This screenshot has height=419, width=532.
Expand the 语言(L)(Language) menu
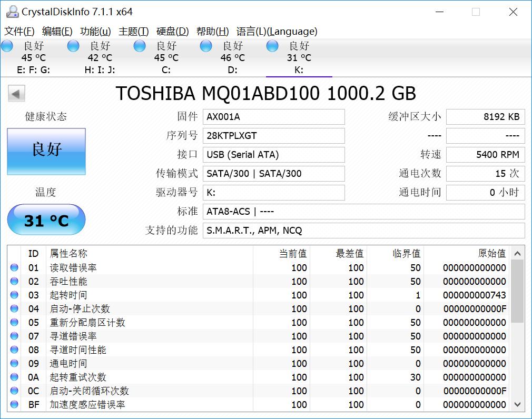click(x=277, y=31)
